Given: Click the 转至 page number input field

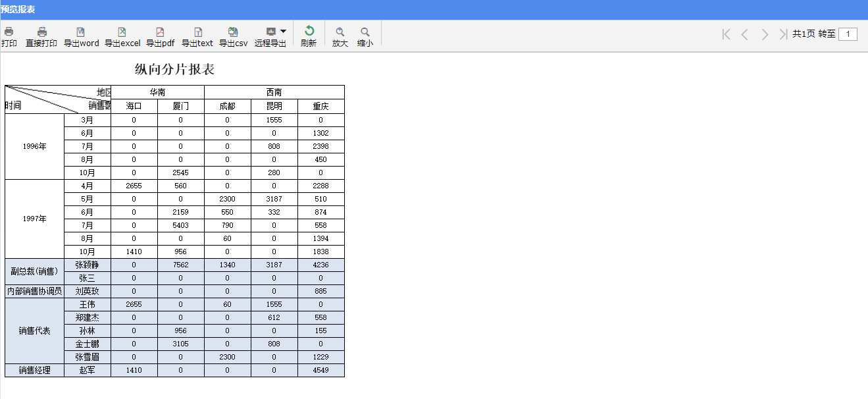Looking at the screenshot, I should click(x=848, y=34).
